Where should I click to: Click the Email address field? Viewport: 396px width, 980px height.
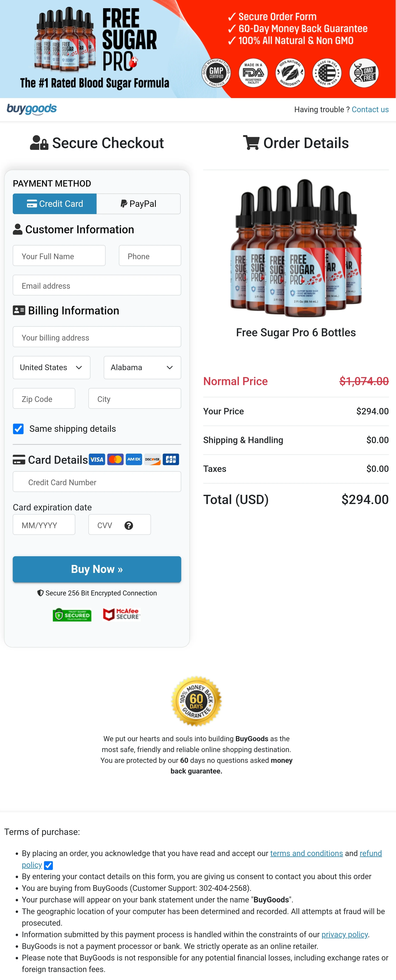click(97, 285)
